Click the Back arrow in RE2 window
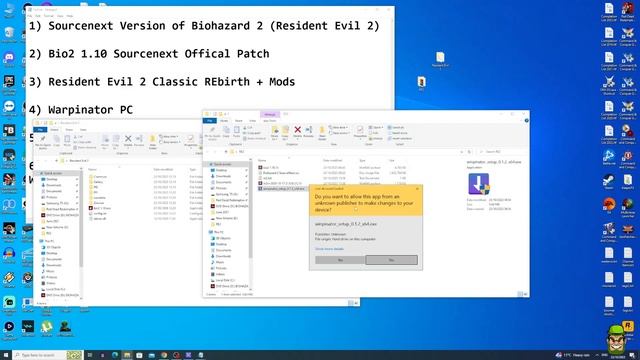 tap(208, 152)
